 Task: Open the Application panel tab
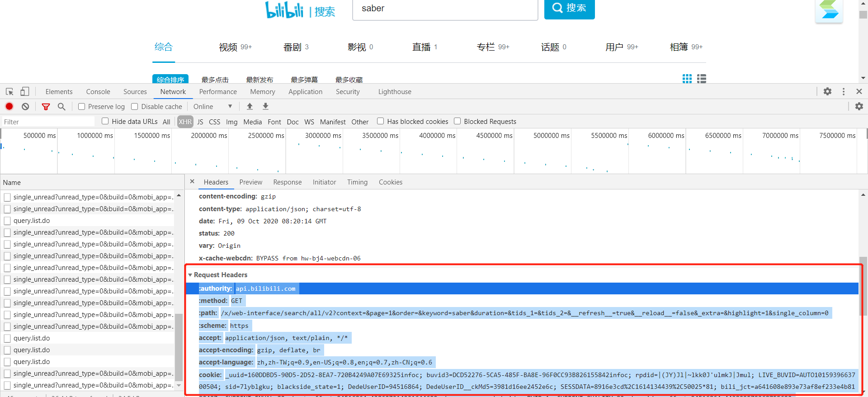click(306, 92)
